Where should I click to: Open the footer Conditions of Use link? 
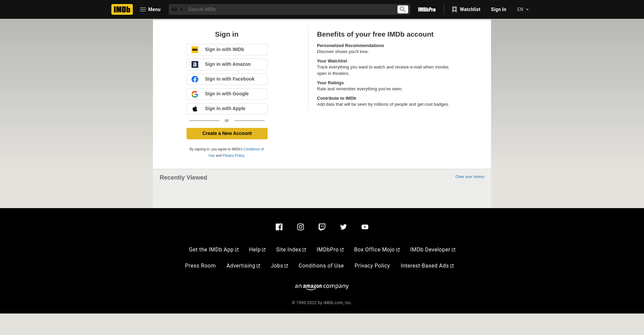click(x=321, y=266)
